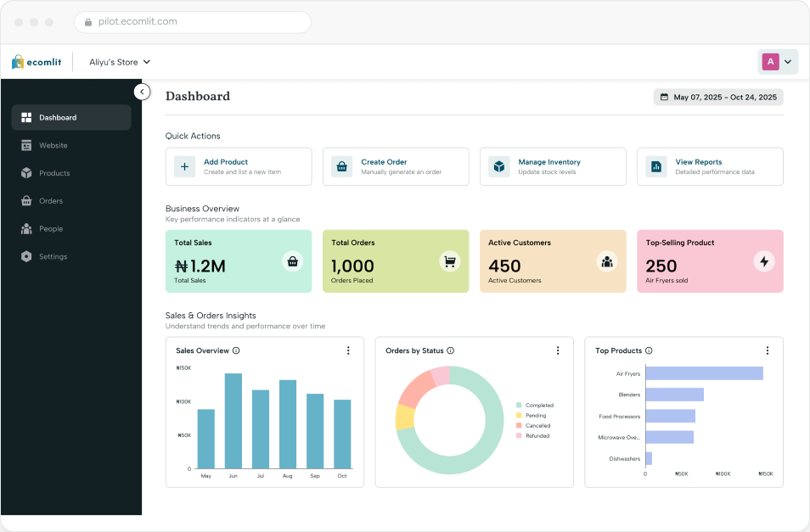This screenshot has height=532, width=810.
Task: Click the Orders by Status info icon
Action: (451, 350)
